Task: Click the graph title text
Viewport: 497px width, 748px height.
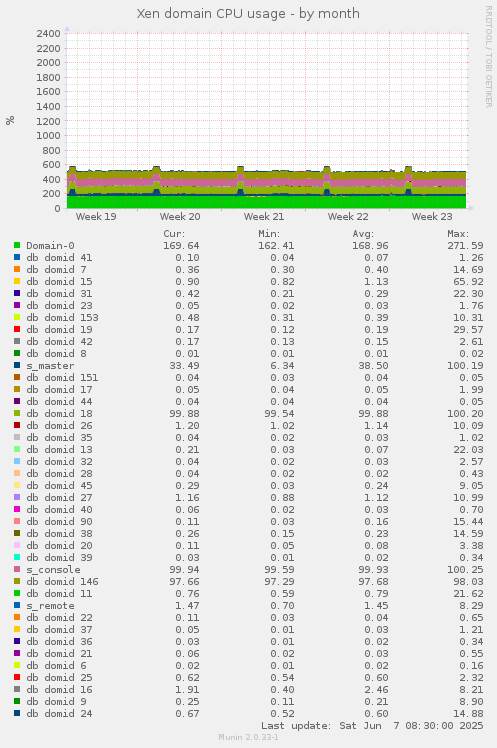Action: click(248, 13)
